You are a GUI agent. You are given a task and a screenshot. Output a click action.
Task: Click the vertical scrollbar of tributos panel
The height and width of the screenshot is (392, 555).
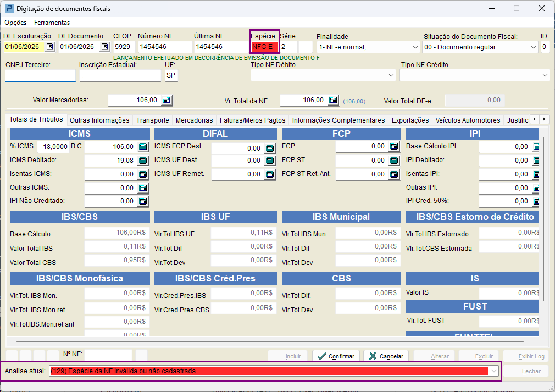[x=543, y=220]
